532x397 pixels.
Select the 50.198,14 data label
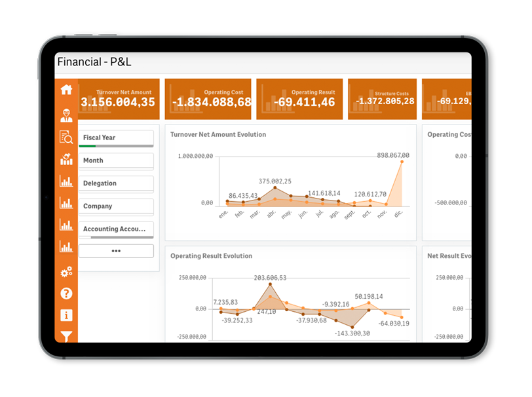point(369,297)
